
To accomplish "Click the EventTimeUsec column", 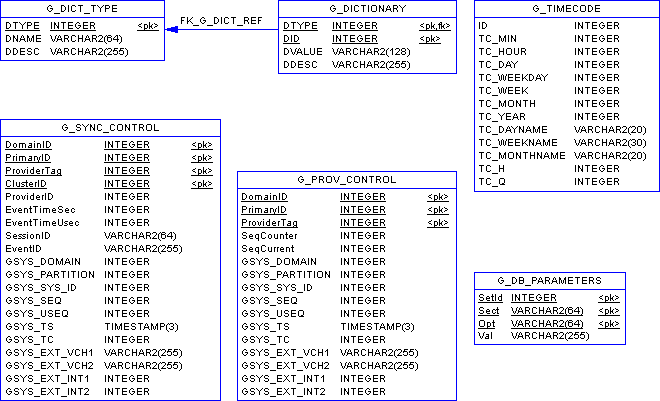I will (x=42, y=223).
